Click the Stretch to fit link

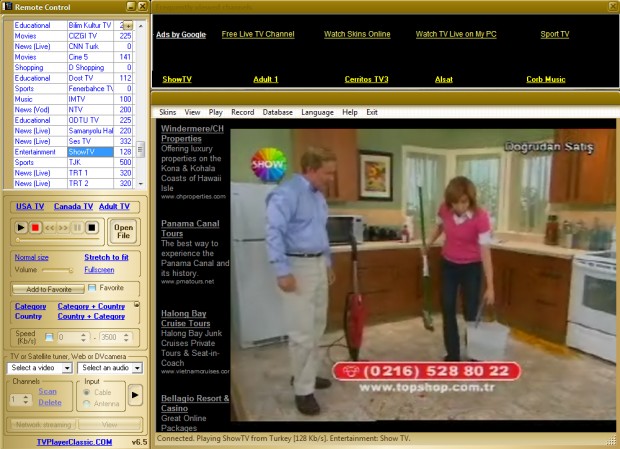pos(106,257)
